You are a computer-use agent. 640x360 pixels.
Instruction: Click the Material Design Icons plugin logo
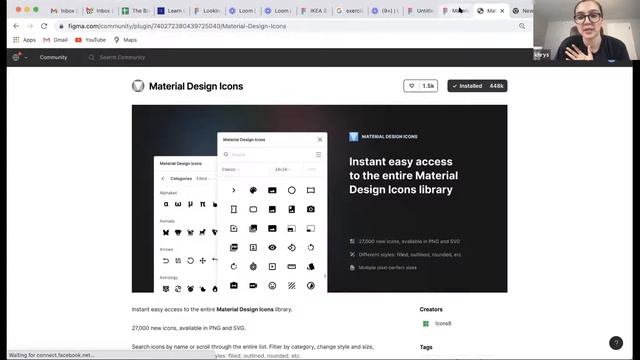(x=138, y=86)
